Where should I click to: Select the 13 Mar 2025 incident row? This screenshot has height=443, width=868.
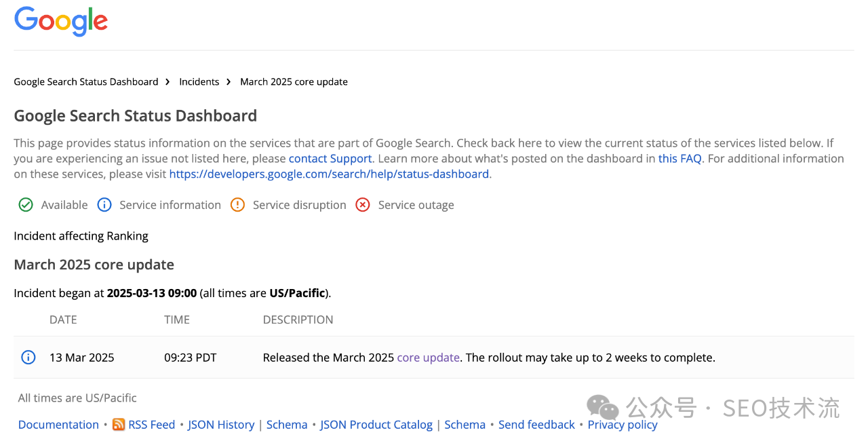434,357
